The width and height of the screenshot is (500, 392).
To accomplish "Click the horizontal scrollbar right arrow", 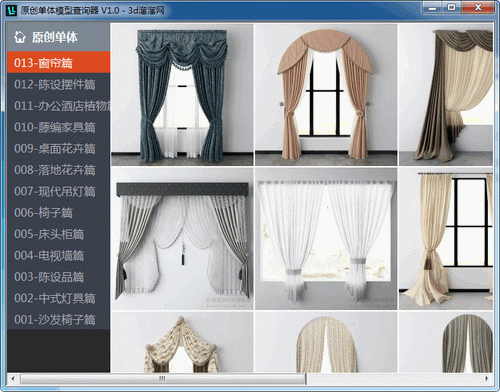I will coord(487,378).
